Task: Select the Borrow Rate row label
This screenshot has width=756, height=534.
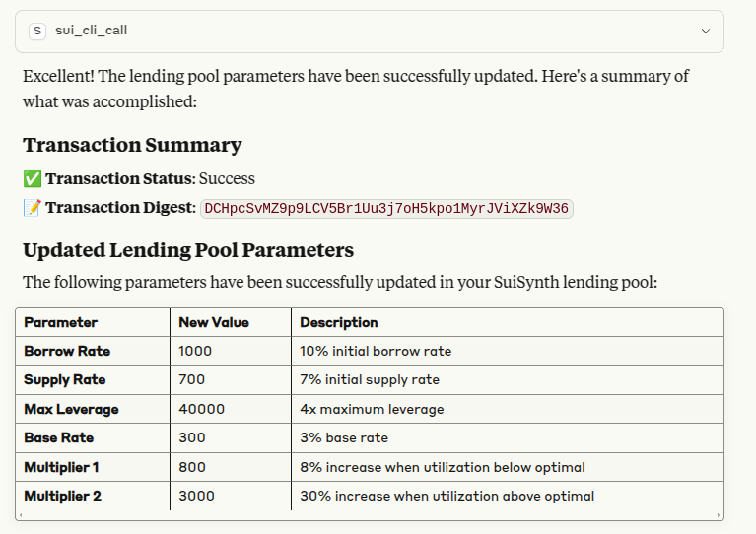Action: tap(67, 351)
